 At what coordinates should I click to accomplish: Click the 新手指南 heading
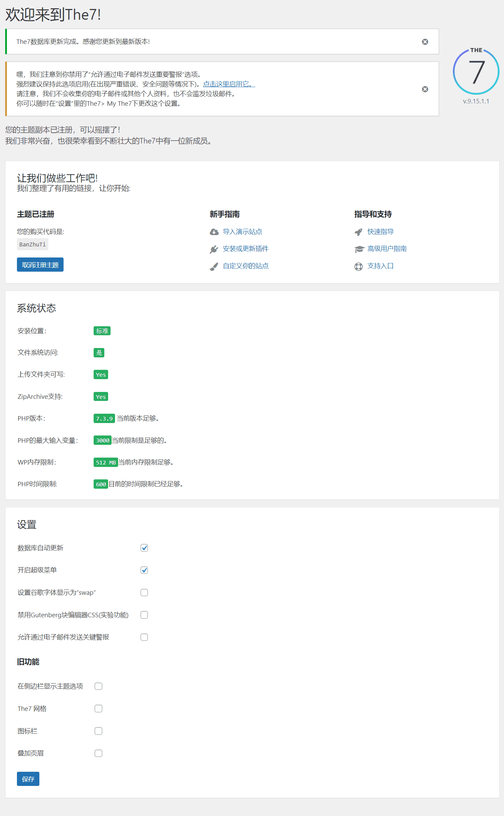(x=225, y=214)
